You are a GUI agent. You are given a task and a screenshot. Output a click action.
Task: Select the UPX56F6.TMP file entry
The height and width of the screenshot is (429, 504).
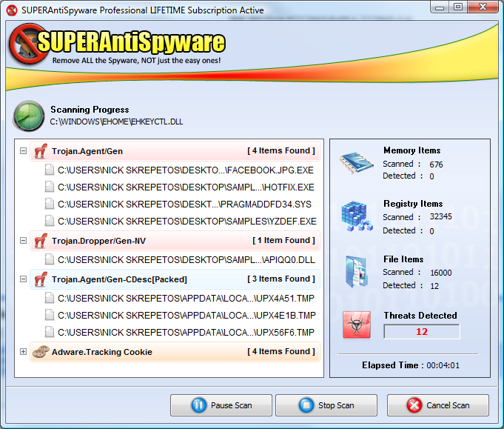pos(186,332)
